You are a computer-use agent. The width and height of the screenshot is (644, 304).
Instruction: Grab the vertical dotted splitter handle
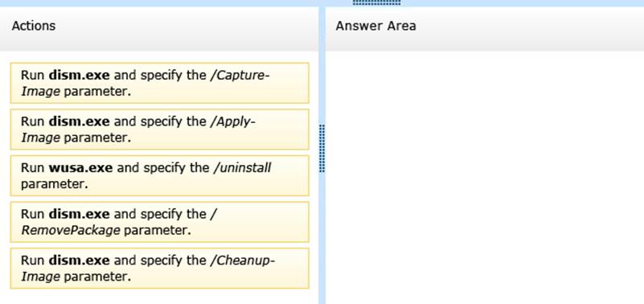point(322,148)
